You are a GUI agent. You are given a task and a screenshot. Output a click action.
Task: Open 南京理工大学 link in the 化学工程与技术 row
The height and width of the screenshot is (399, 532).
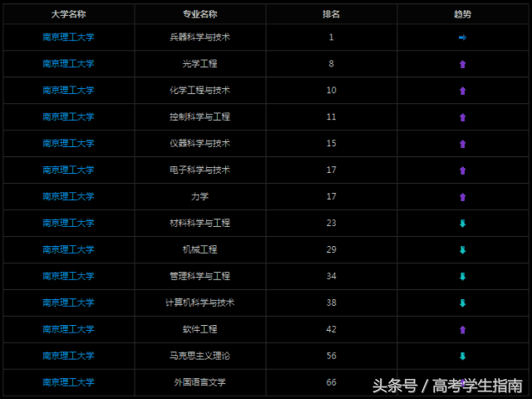[x=68, y=90]
